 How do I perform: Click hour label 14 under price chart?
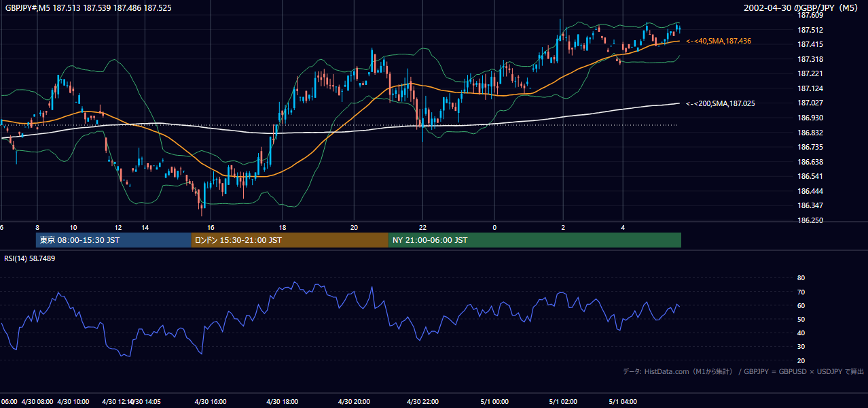(x=145, y=228)
